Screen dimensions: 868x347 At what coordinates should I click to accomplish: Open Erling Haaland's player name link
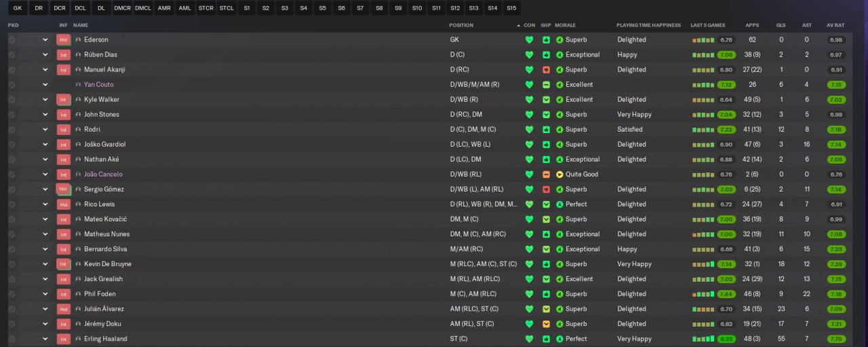point(105,339)
